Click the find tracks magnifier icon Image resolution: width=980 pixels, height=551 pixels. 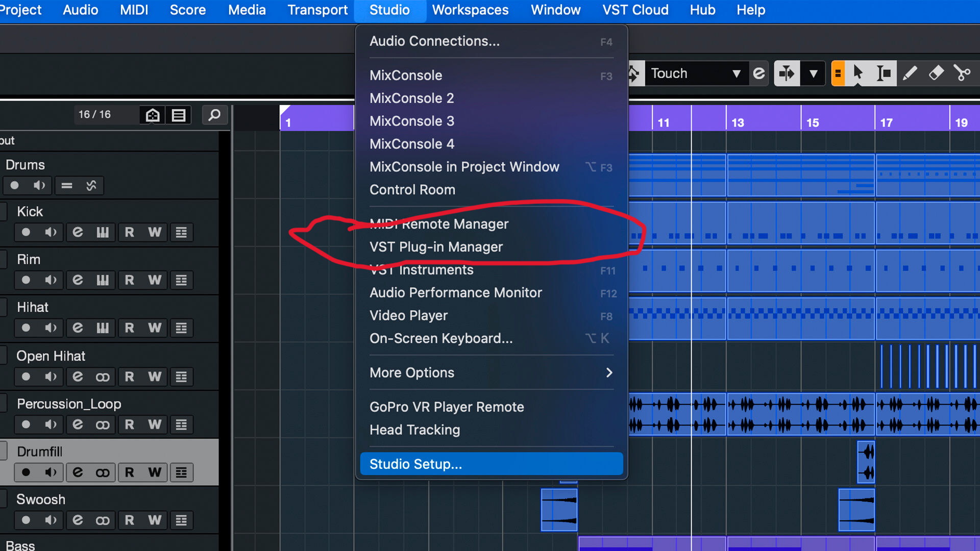pos(215,115)
